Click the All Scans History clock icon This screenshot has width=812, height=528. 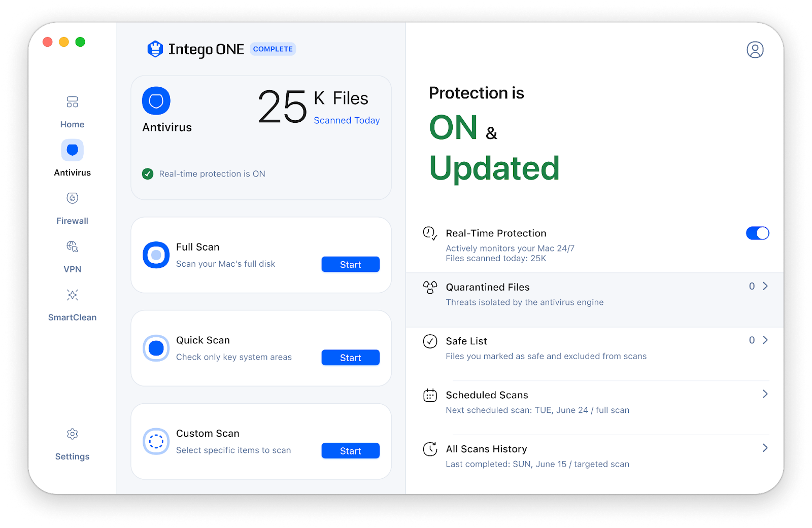pyautogui.click(x=430, y=449)
